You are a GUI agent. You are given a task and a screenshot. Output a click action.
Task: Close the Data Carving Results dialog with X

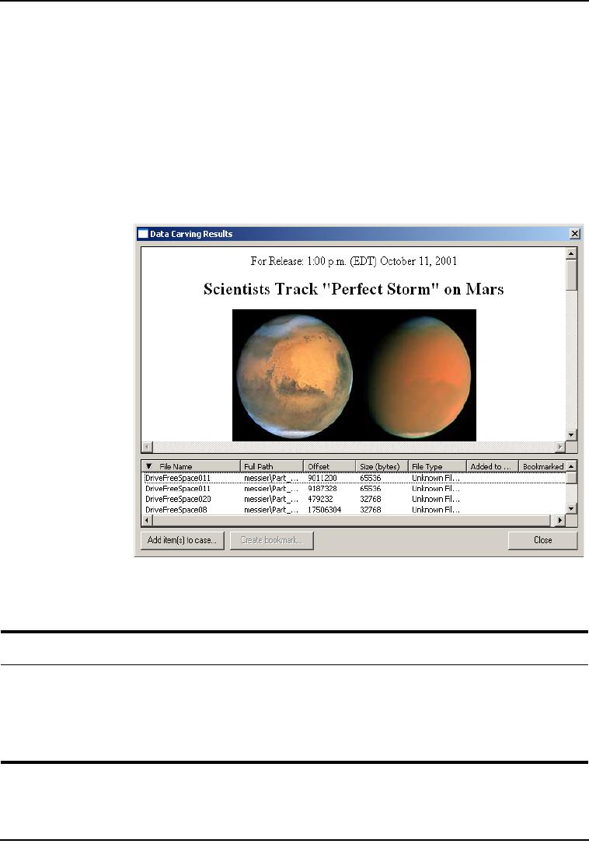(575, 234)
